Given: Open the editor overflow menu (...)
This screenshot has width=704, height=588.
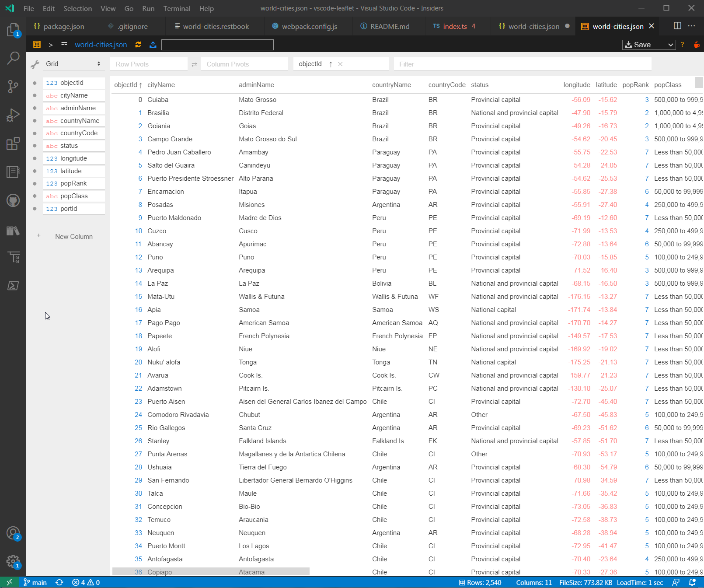Looking at the screenshot, I should (x=692, y=26).
